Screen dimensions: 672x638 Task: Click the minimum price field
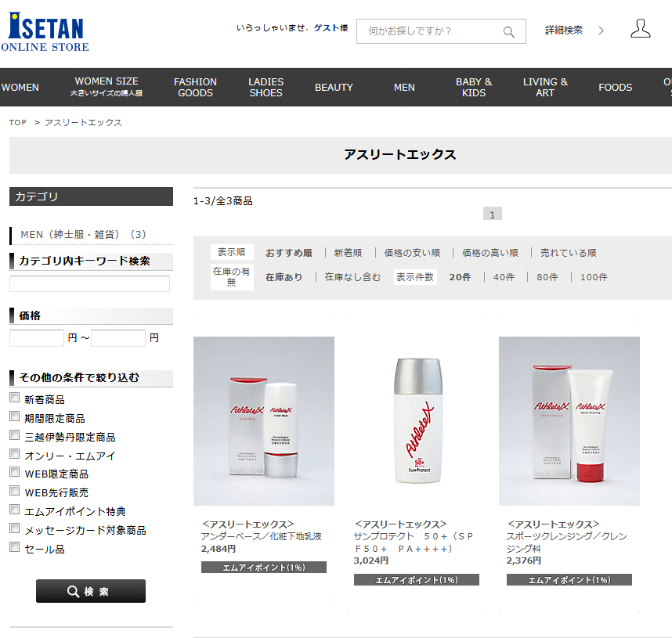[x=37, y=338]
